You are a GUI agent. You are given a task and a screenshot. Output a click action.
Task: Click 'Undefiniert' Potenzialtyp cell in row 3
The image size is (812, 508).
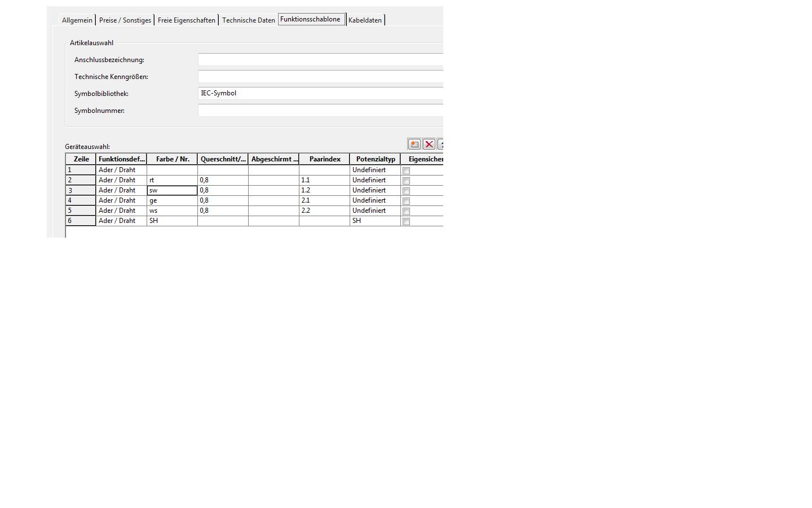coord(375,190)
